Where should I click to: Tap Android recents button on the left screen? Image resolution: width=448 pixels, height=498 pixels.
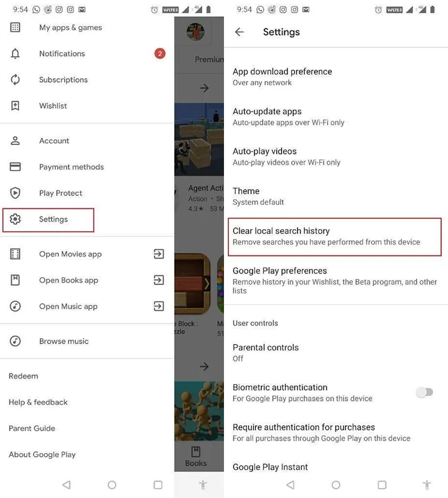tap(158, 485)
